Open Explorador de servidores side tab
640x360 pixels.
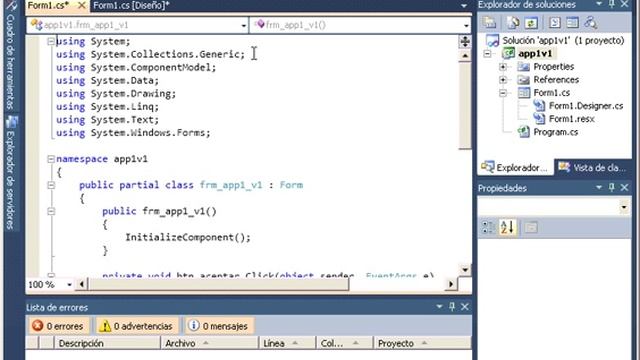point(11,173)
